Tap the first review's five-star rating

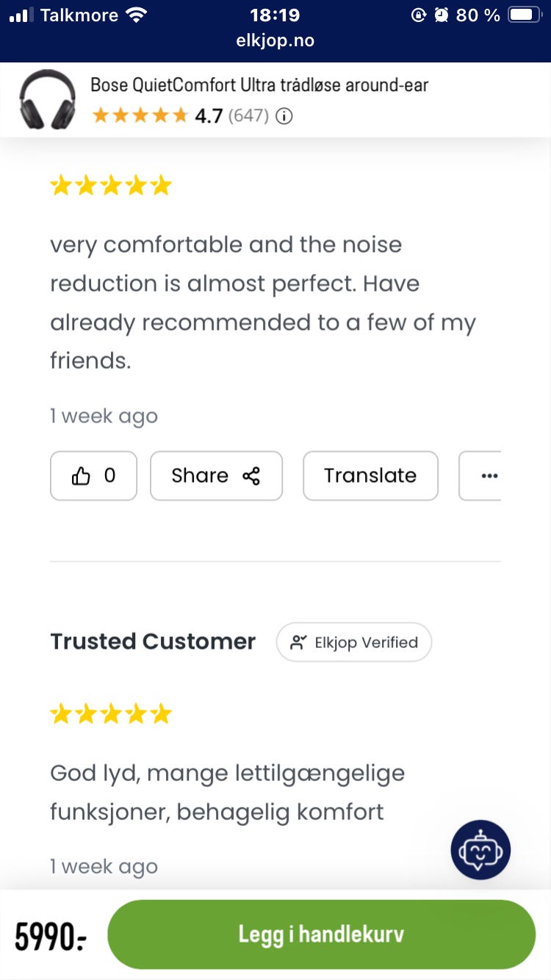pyautogui.click(x=111, y=186)
